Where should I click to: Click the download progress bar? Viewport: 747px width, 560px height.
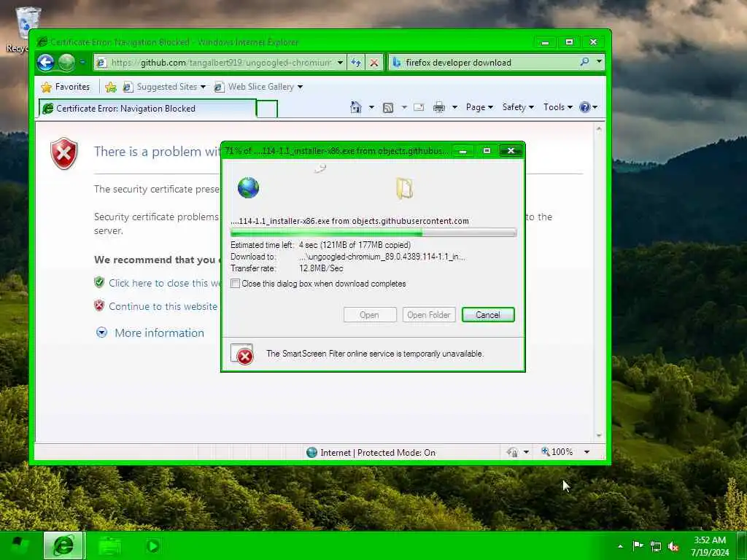(373, 233)
